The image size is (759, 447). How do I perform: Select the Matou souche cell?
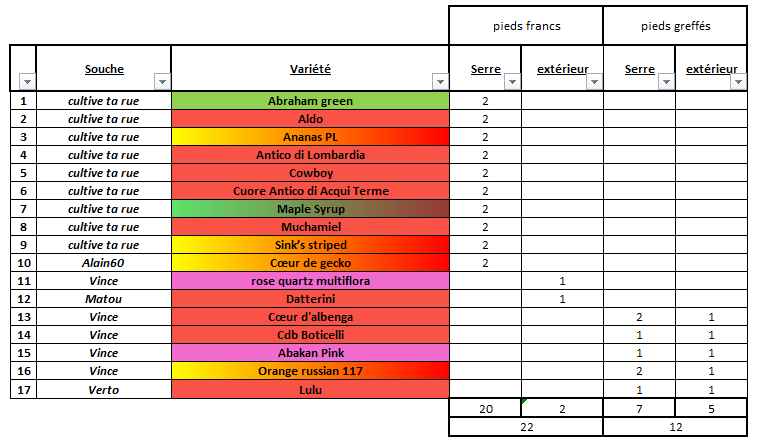[x=104, y=299]
